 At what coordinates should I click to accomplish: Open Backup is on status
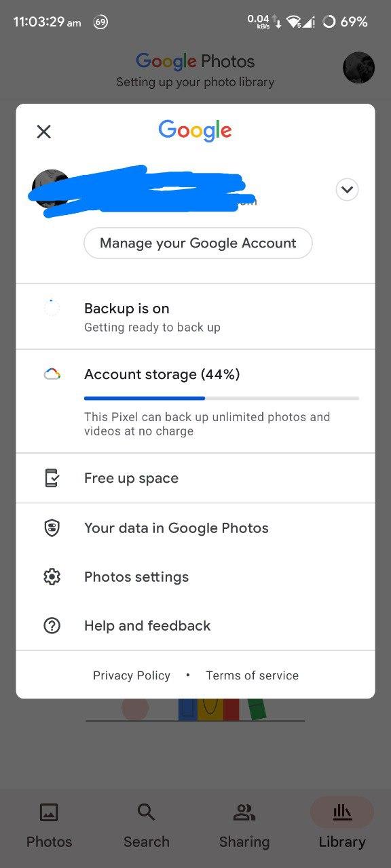(x=195, y=317)
